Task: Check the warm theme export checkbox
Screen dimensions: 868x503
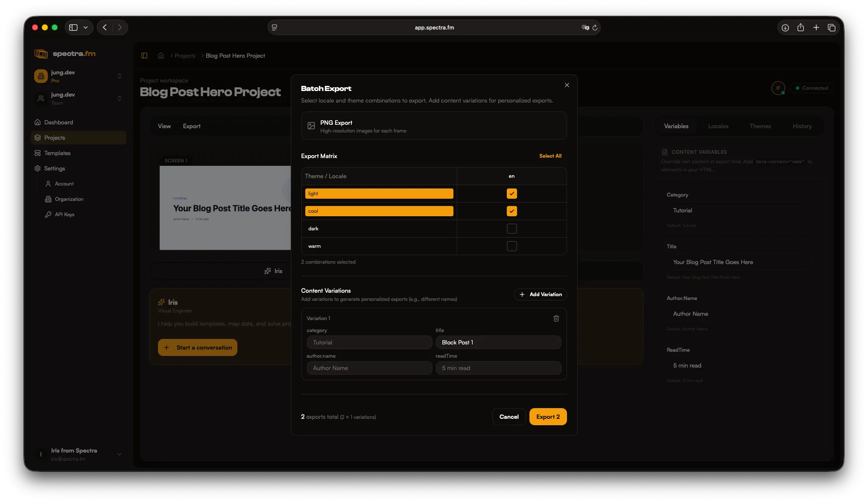Action: (x=511, y=246)
